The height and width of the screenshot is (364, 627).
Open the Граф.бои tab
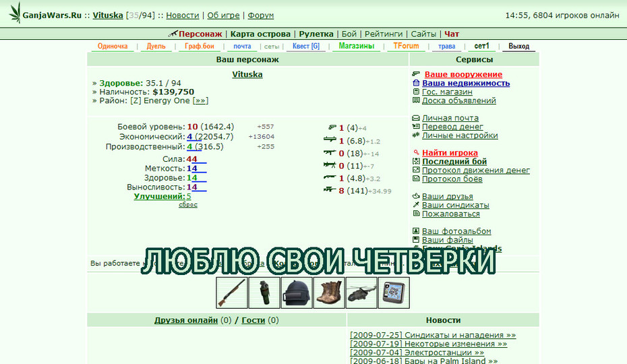(199, 46)
